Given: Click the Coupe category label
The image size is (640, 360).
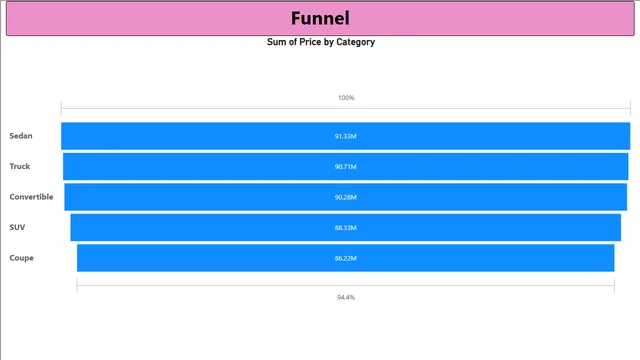Looking at the screenshot, I should click(21, 258).
